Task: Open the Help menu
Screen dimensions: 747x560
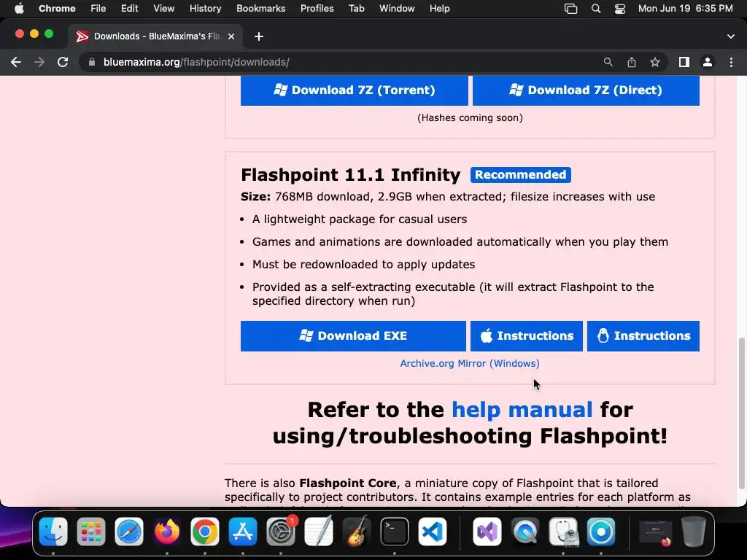Action: tap(439, 9)
